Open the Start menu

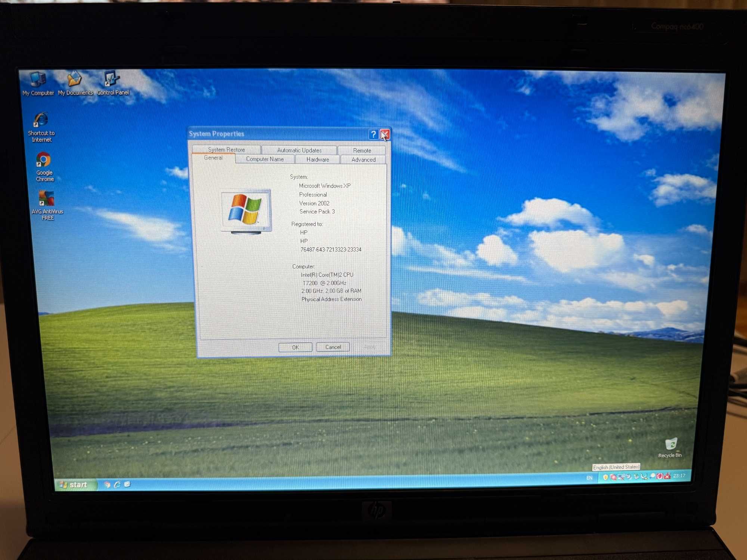(x=76, y=485)
